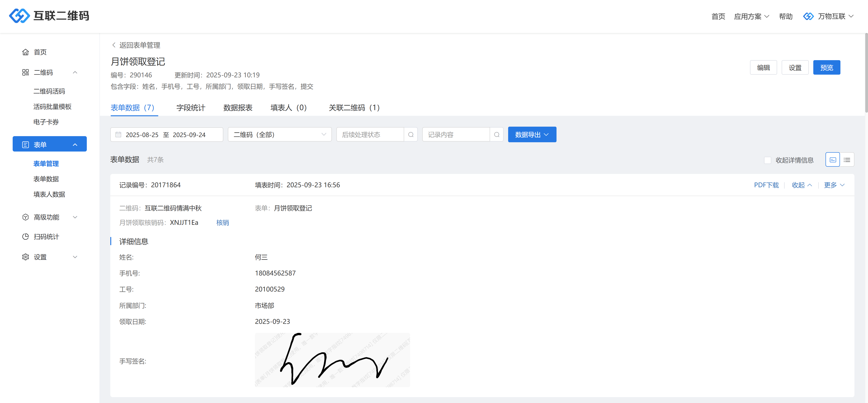
Task: Click 核销 link next to code XNJJT1Ea
Action: 222,223
